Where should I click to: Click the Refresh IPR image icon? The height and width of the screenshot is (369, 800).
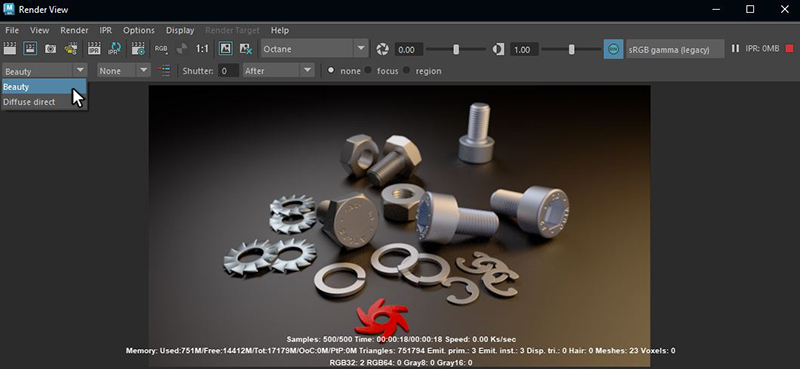[x=114, y=49]
